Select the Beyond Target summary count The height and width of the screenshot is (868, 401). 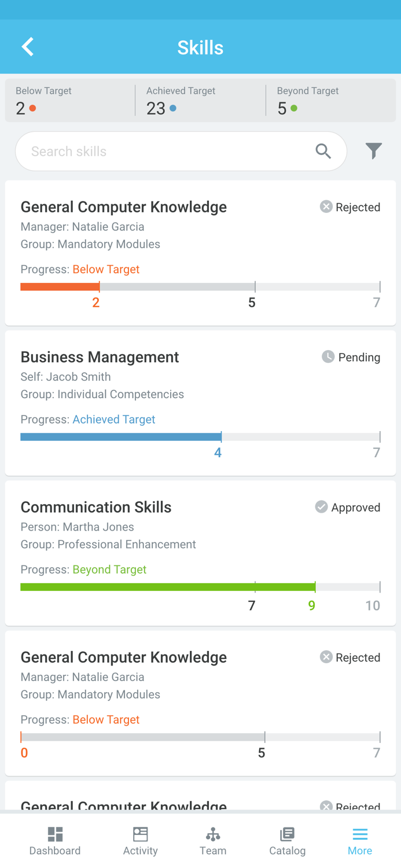(x=282, y=108)
